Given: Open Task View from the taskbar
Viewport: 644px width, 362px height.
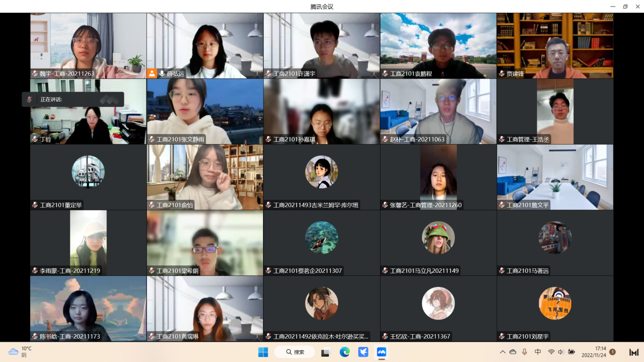Looking at the screenshot, I should [326, 352].
